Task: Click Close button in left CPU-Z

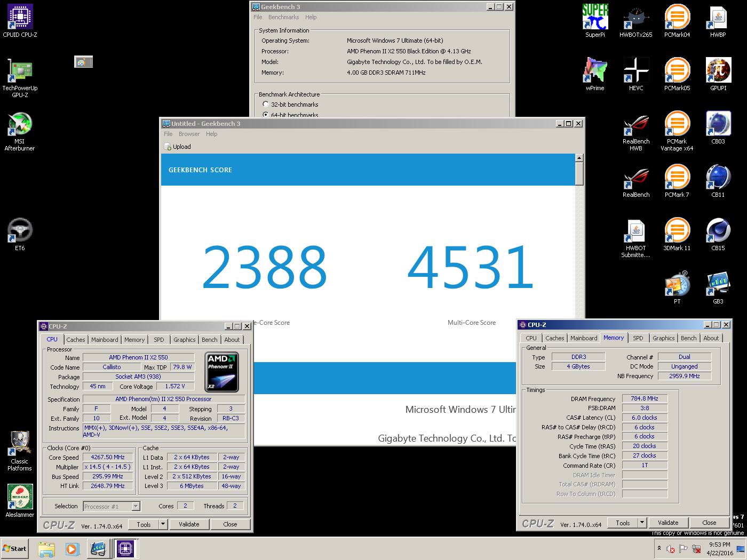Action: pyautogui.click(x=230, y=524)
